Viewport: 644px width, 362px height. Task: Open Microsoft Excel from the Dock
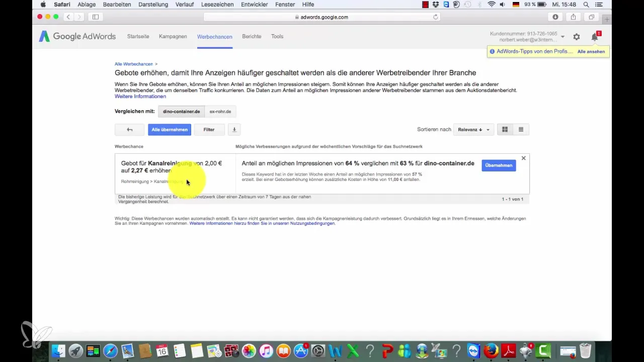pos(353,351)
